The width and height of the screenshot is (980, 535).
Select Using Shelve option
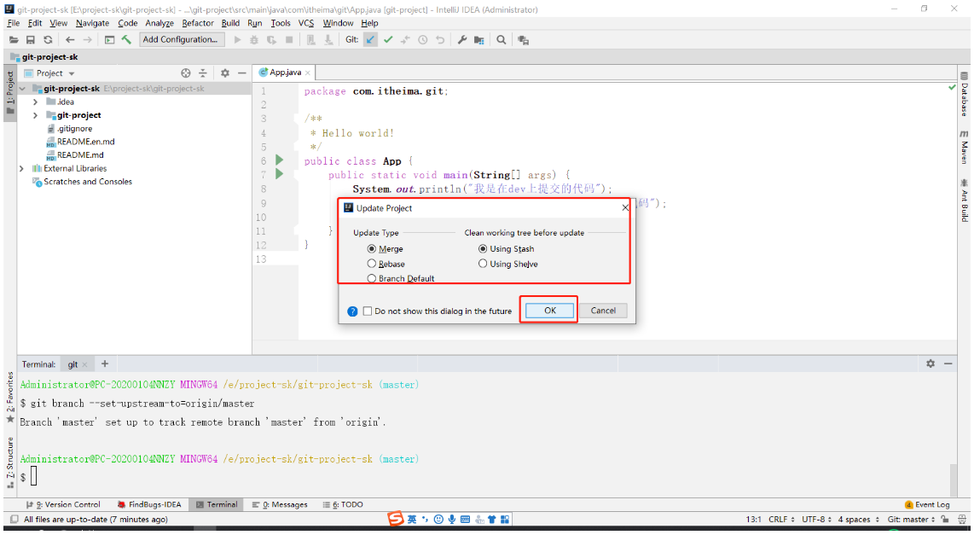pos(508,264)
